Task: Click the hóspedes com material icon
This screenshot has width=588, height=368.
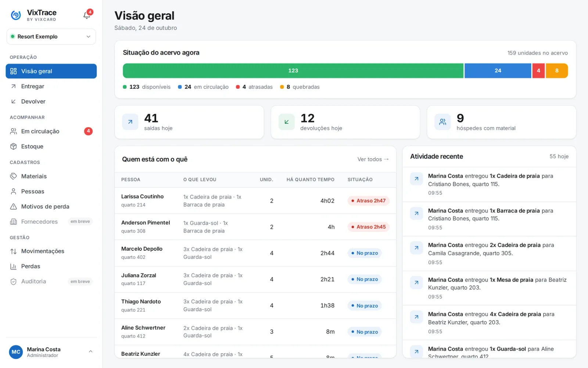Action: point(442,122)
